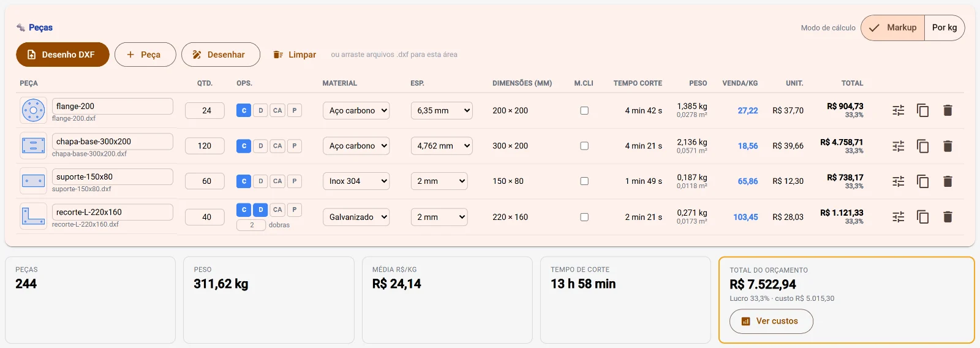
Task: Duplicate the flange-200 part
Action: click(x=922, y=110)
